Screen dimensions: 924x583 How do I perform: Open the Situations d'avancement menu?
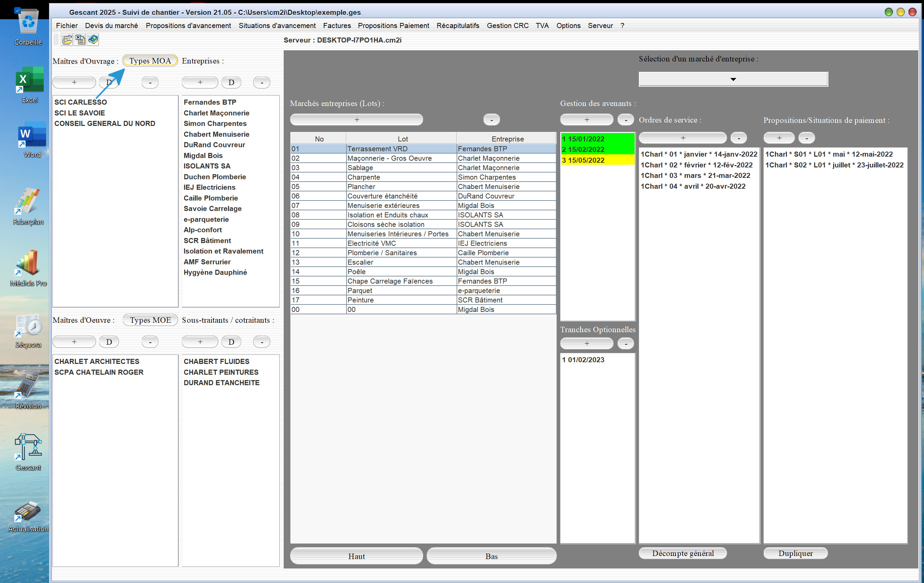tap(277, 26)
